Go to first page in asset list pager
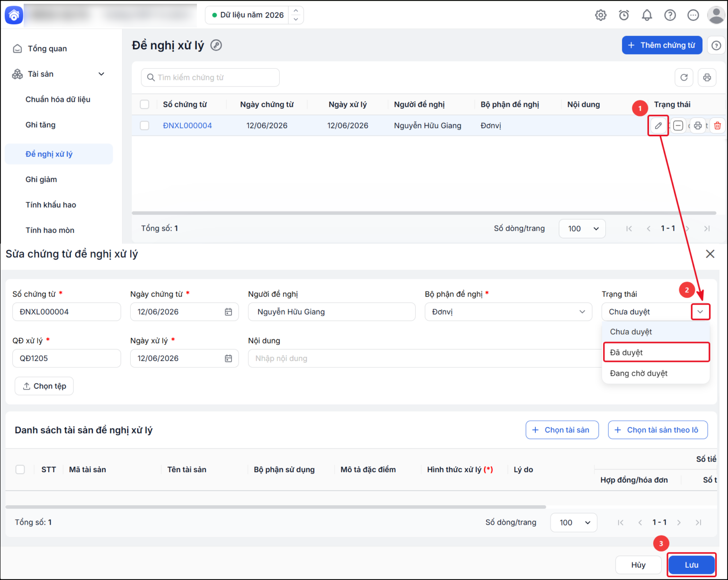This screenshot has width=728, height=580. click(621, 523)
